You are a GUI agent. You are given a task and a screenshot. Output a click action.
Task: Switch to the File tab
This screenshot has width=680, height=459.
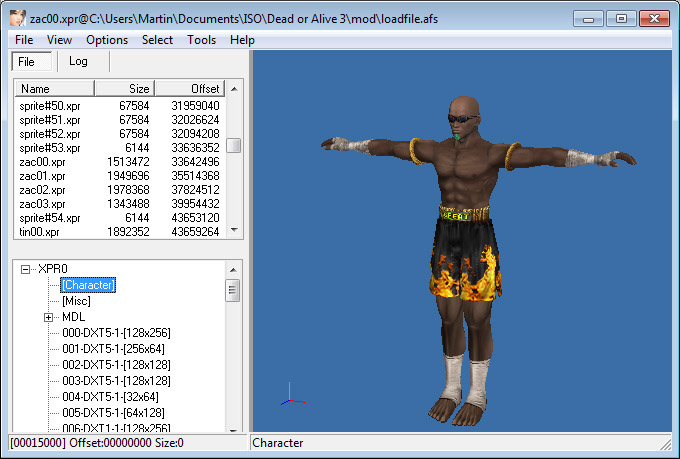click(x=32, y=62)
